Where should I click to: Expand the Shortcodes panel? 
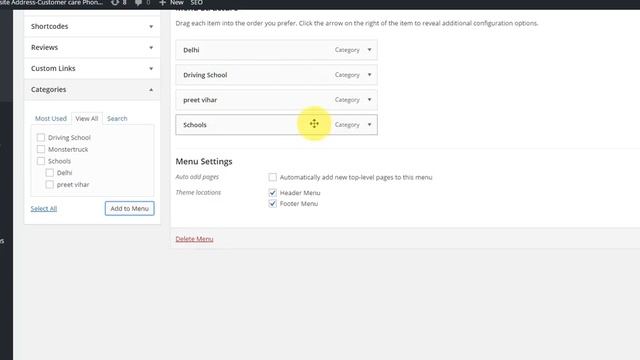(x=151, y=27)
